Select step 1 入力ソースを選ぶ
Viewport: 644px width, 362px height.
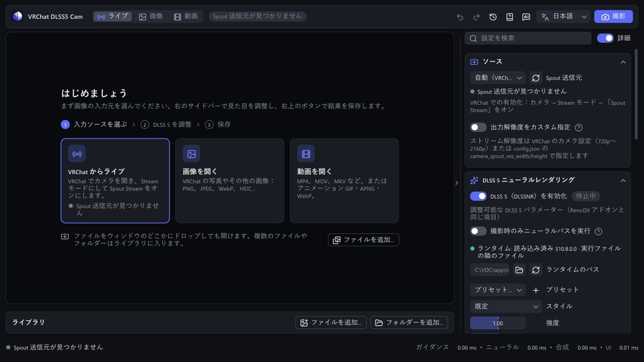(x=94, y=124)
